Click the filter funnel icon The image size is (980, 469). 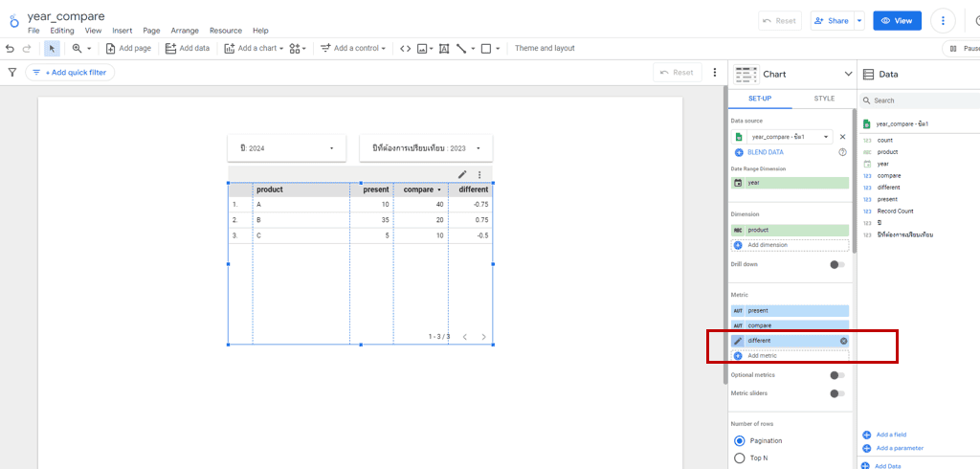click(x=12, y=72)
